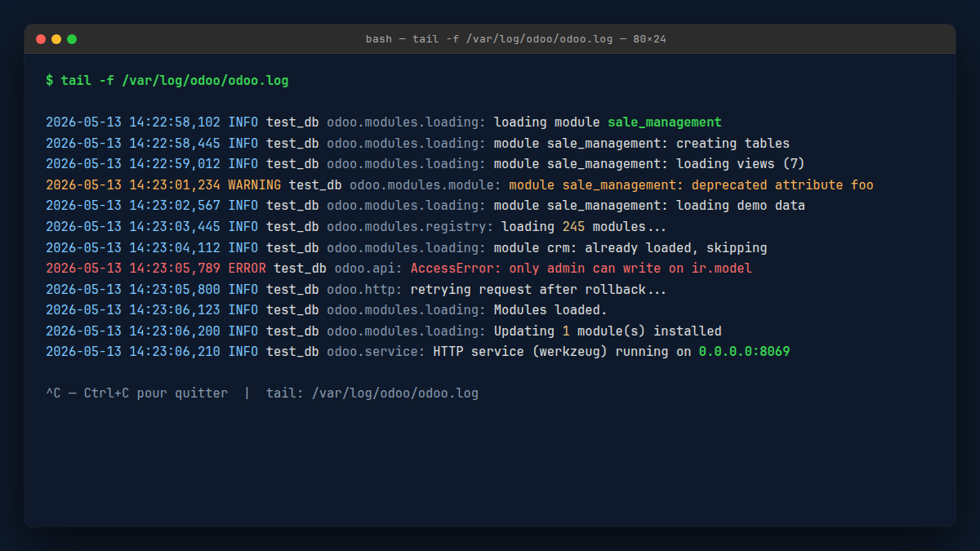Click the red close window button
The width and height of the screenshot is (980, 551).
[x=41, y=39]
